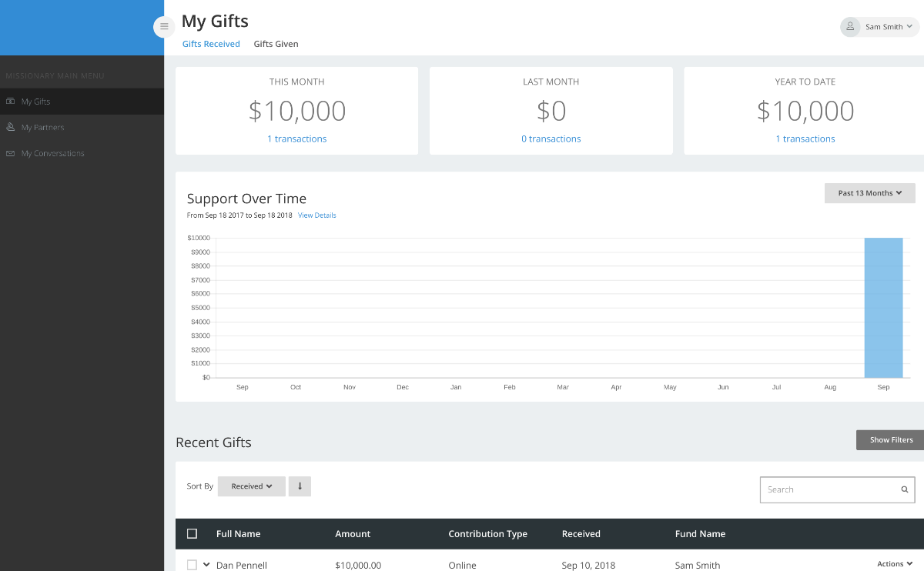Open the Actions dropdown for Dan Pennell
Screen dimensions: 924x571
(895, 564)
